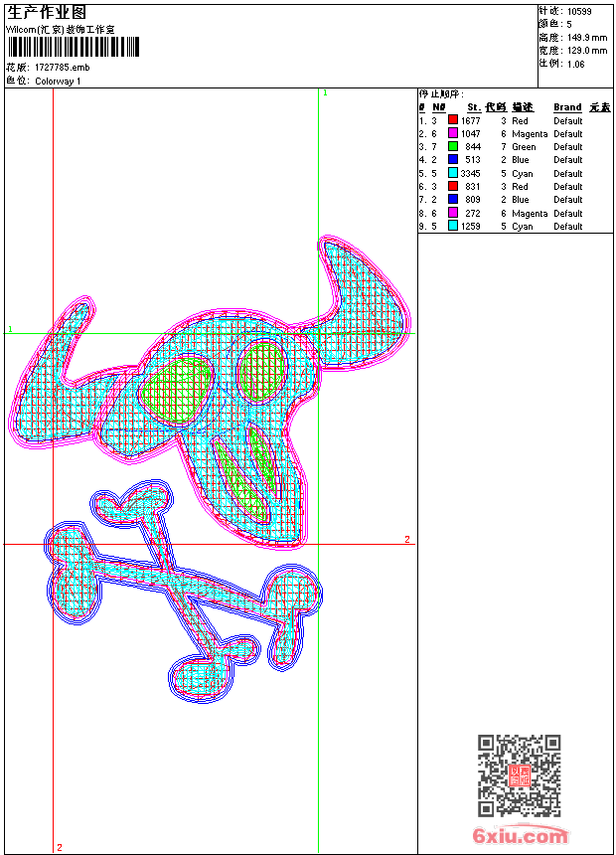Click the file name 1727785.emb
Viewport: 616px width, 855px height.
62,68
